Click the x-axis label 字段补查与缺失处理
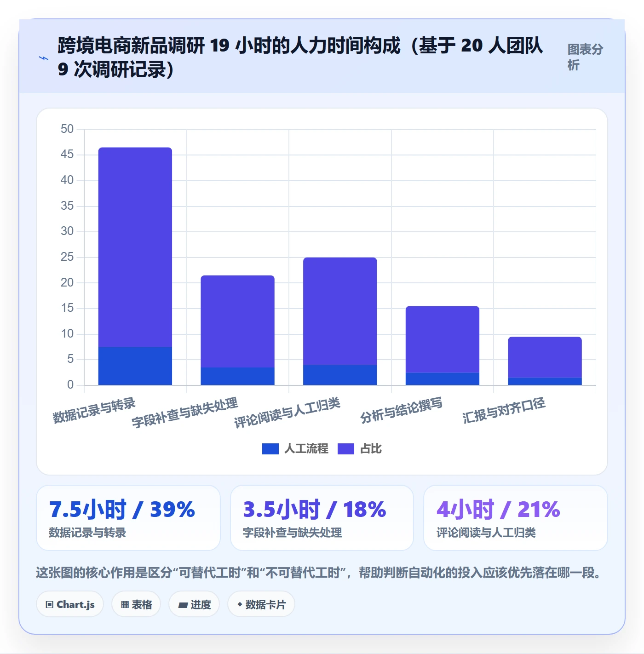This screenshot has height=654, width=644. (x=185, y=413)
